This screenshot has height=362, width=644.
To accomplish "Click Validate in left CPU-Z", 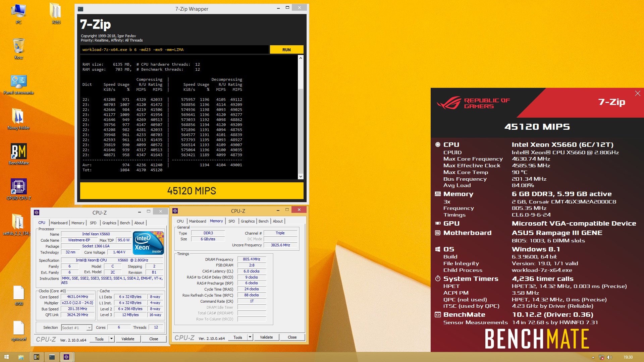I will [x=128, y=339].
